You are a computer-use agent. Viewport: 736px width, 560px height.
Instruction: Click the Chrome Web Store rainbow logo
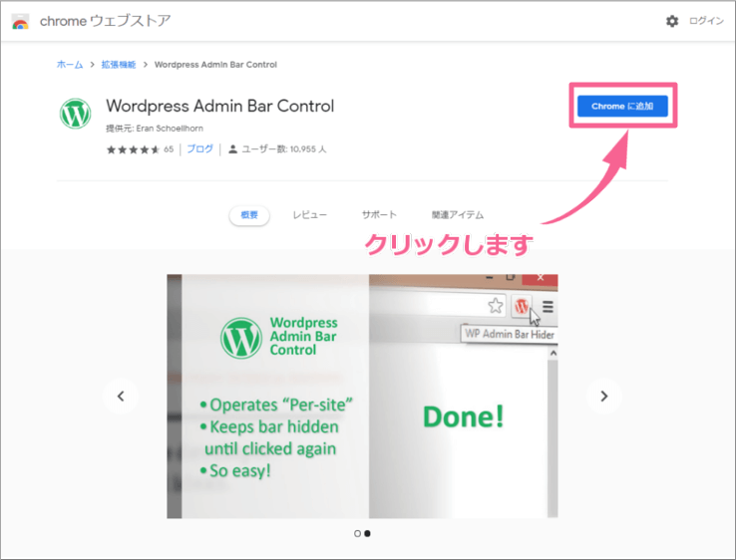[x=20, y=22]
